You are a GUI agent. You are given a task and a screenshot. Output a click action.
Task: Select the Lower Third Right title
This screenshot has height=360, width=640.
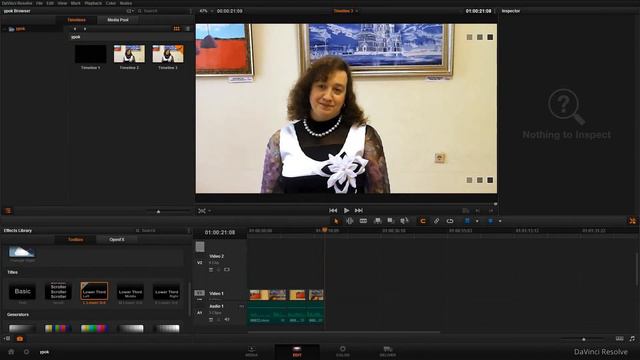click(x=166, y=291)
